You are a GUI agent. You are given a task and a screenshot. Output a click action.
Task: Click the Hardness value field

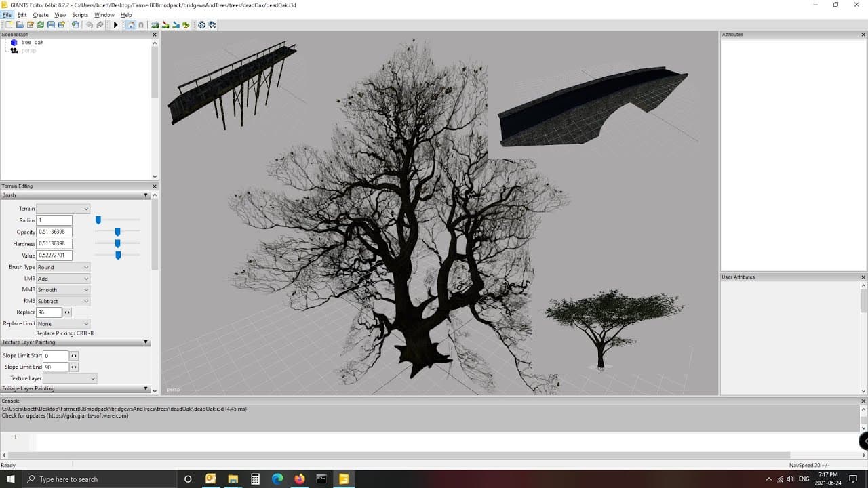point(54,243)
